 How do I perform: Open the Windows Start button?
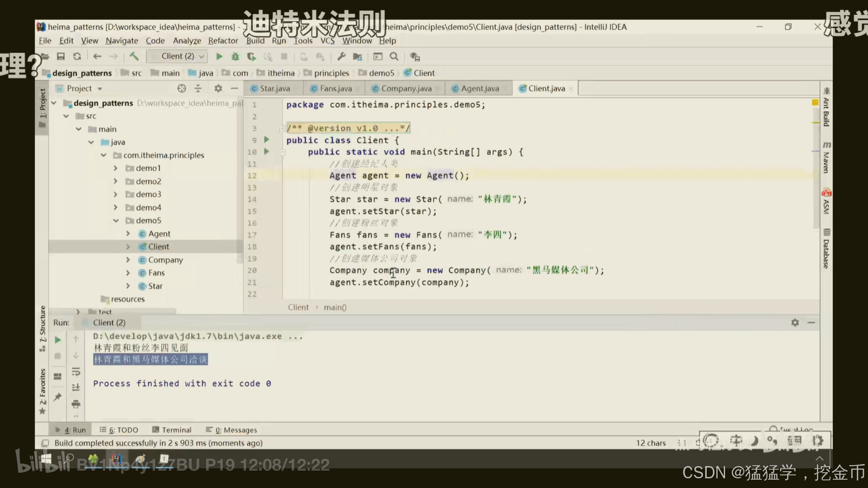pos(46,459)
